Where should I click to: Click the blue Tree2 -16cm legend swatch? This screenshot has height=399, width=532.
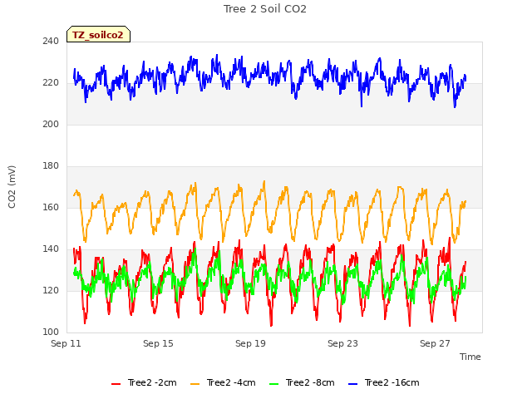tap(352, 384)
